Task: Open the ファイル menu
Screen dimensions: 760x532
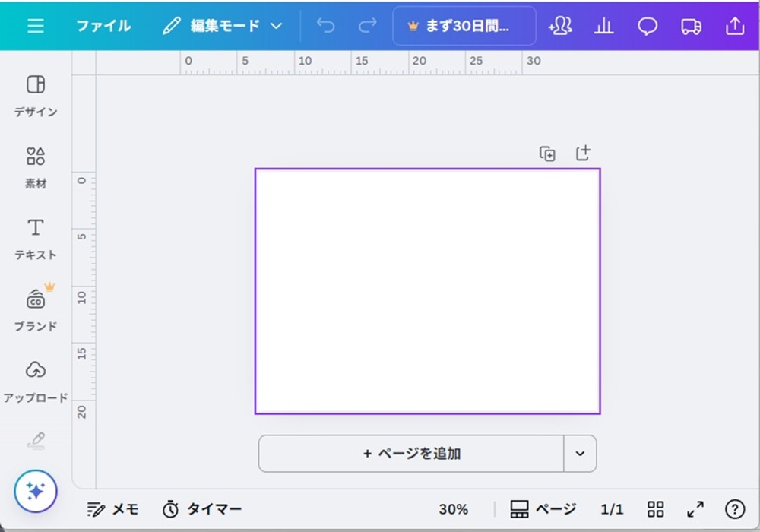Action: coord(103,26)
